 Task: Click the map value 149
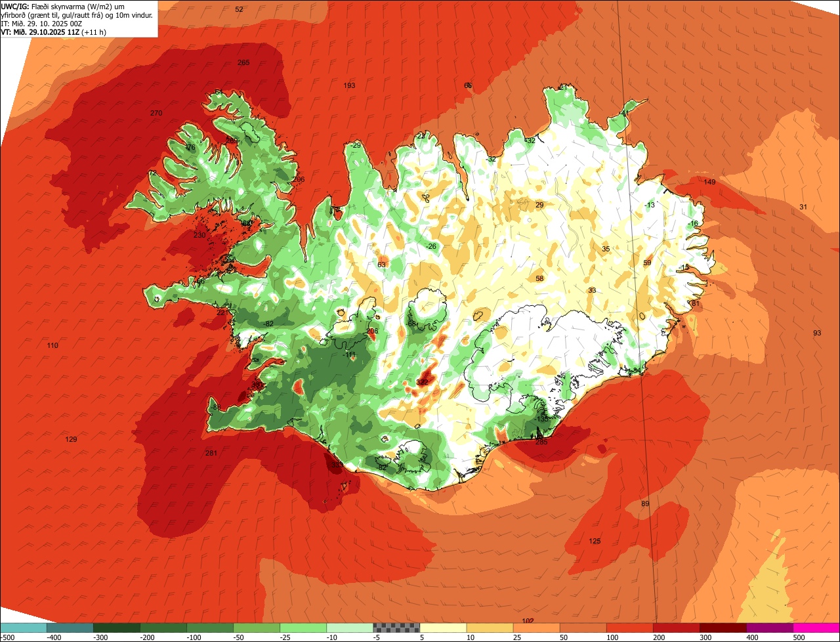(709, 182)
